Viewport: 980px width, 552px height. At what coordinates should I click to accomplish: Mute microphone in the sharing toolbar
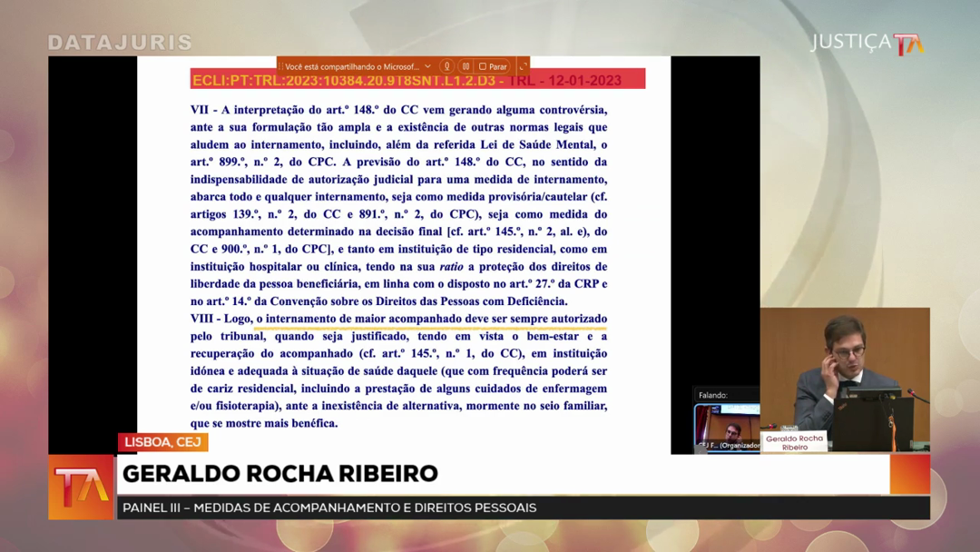click(x=446, y=66)
